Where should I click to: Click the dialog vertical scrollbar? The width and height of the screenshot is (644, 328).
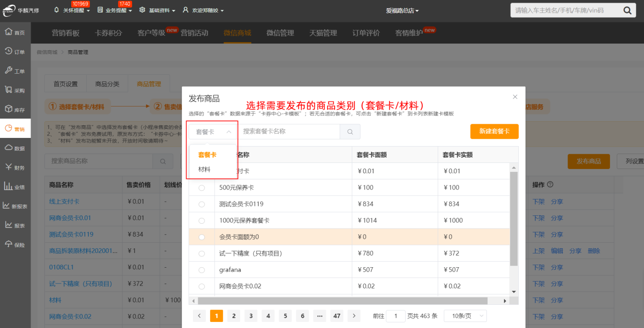514,219
